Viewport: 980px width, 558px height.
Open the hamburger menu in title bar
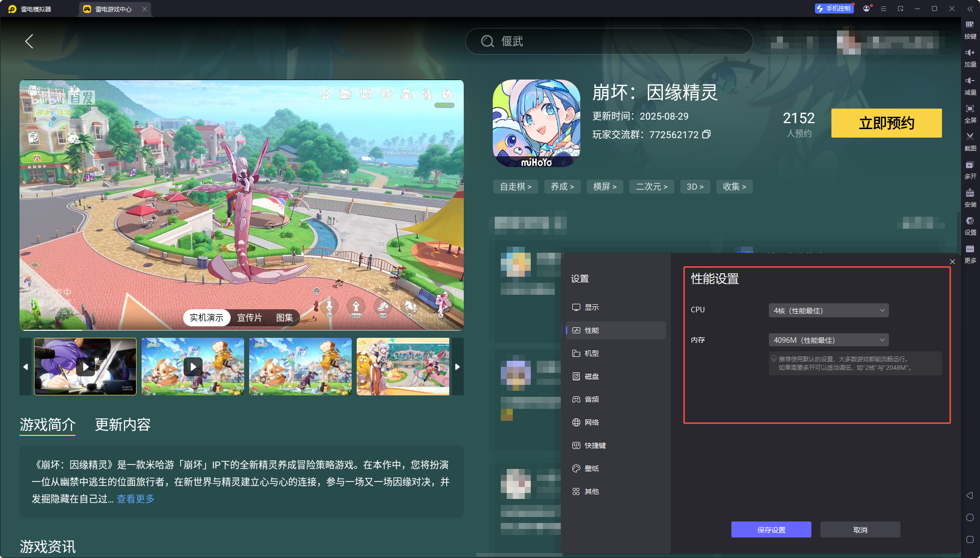[x=883, y=9]
